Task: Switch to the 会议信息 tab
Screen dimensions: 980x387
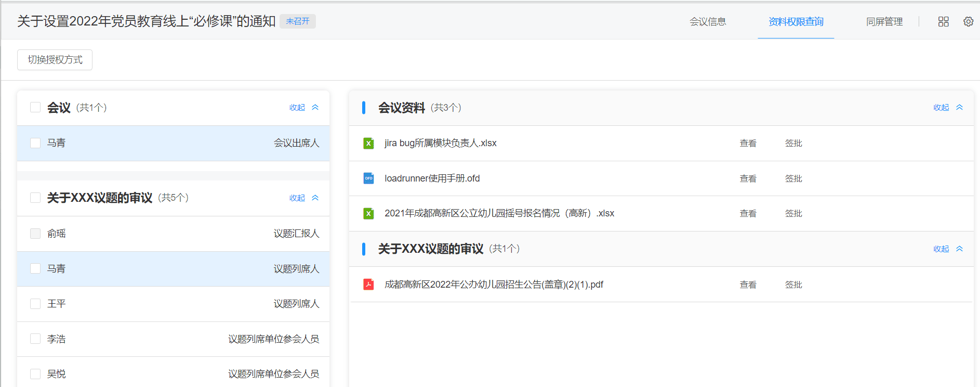Action: pos(708,21)
